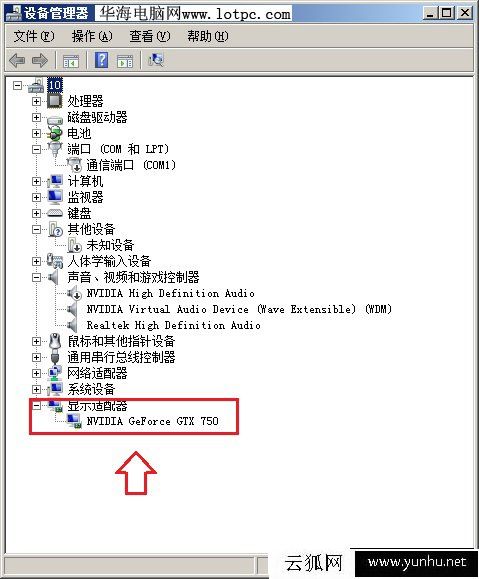The image size is (479, 579).
Task: Select 通信端口 (COM1) entry
Action: pyautogui.click(x=131, y=165)
